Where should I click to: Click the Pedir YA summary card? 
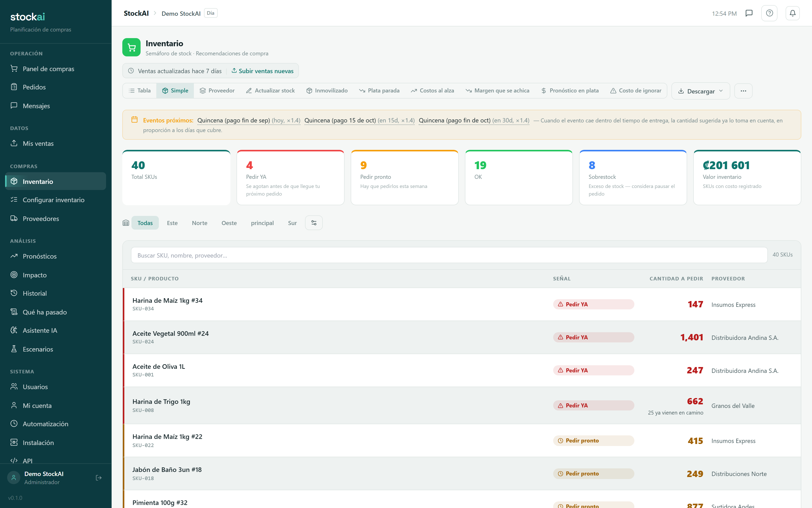[291, 177]
